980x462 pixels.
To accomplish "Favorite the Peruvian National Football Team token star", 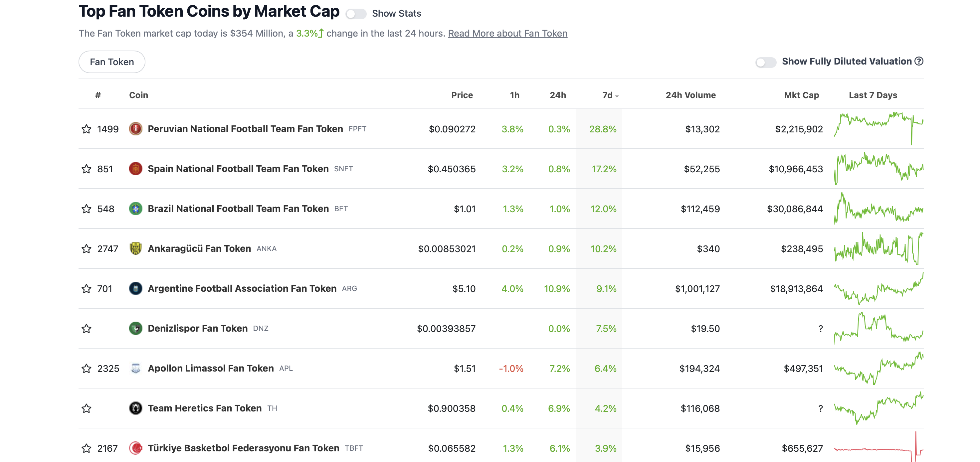I will point(87,129).
